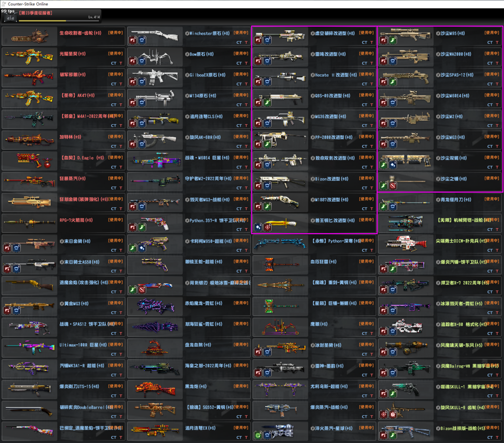Screen dimensions: 504x443
Task: Toggle the CT team marker on 光耀圣契
Action: click(x=113, y=63)
